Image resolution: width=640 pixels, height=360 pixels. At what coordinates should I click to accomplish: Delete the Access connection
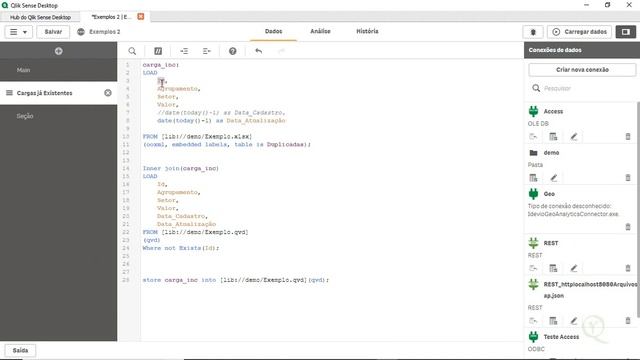pyautogui.click(x=628, y=137)
